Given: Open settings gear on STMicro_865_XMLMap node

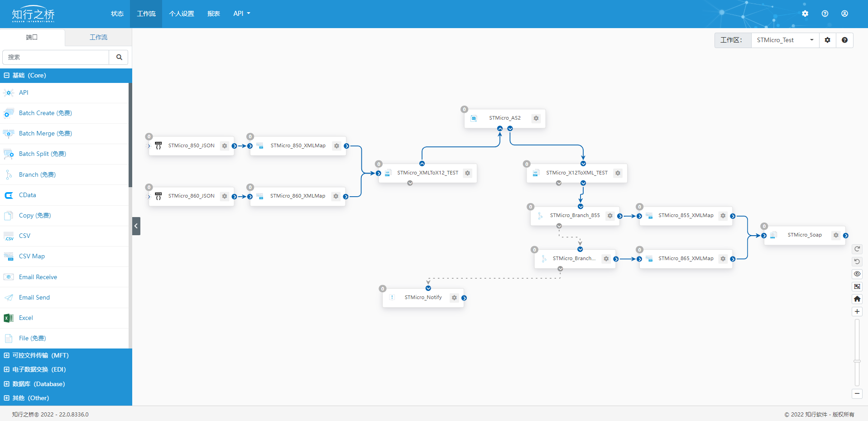Looking at the screenshot, I should click(723, 259).
